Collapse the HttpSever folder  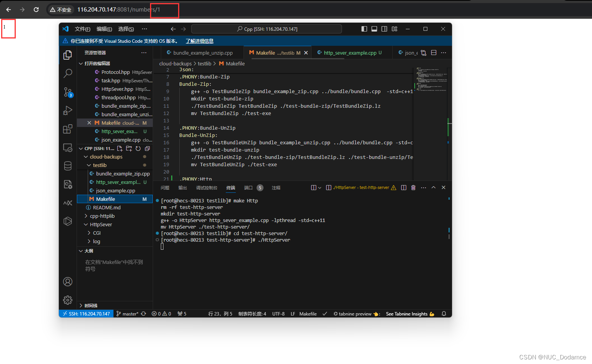tap(86, 225)
